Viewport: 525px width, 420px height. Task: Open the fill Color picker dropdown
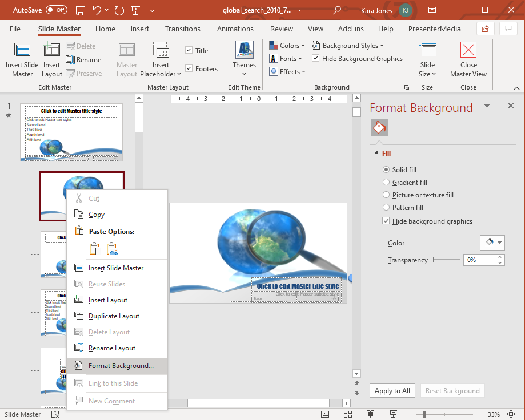coord(492,243)
